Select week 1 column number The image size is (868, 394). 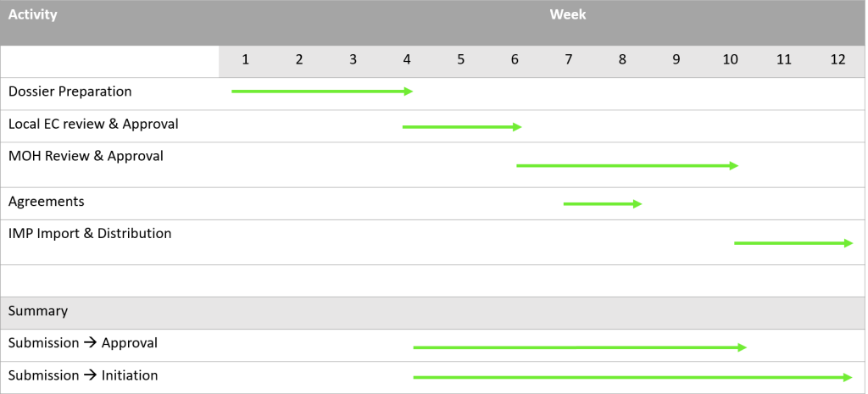(245, 59)
